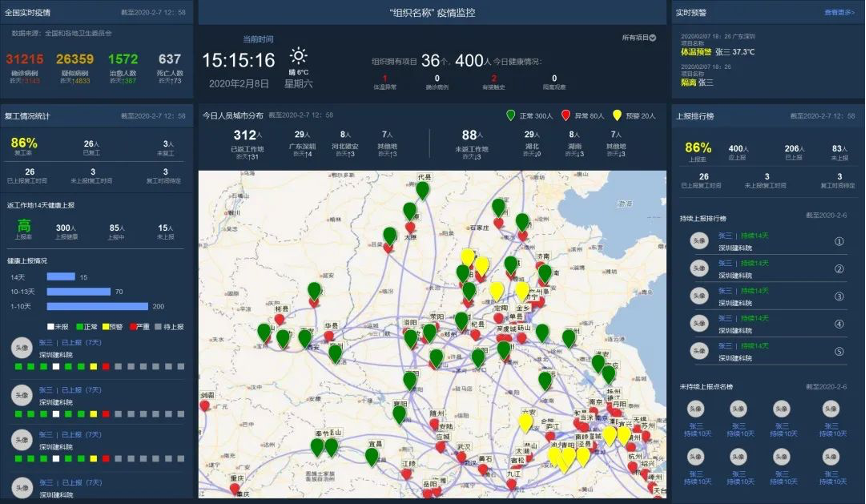Click the 300人 上报健康 count
Viewport: 866px width, 504px height.
[66, 228]
